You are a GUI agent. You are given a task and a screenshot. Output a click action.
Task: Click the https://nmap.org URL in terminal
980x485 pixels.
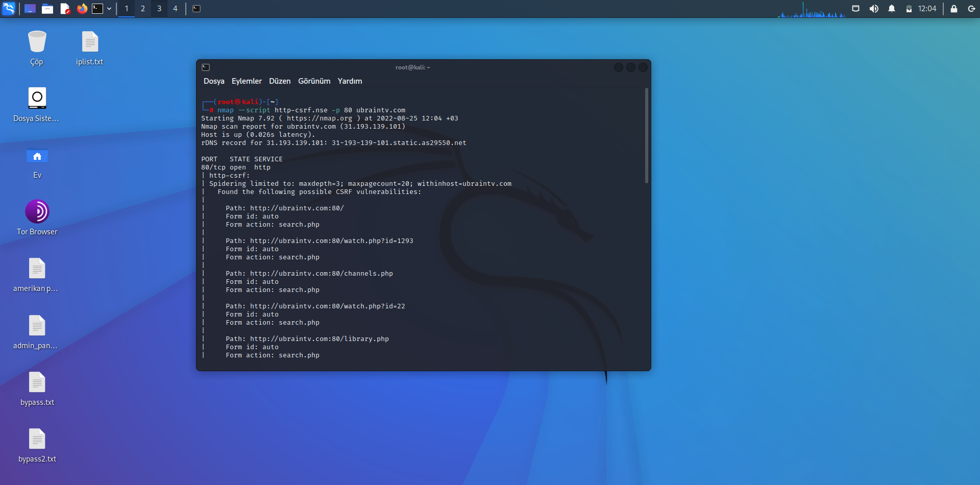[x=320, y=118]
